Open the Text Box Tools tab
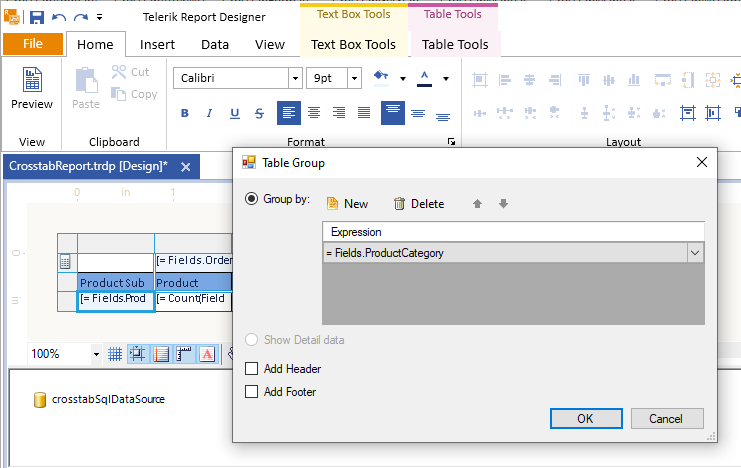 [353, 44]
